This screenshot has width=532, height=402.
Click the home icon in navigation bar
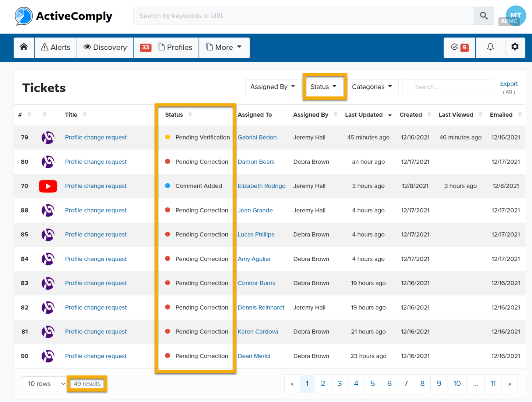(24, 47)
